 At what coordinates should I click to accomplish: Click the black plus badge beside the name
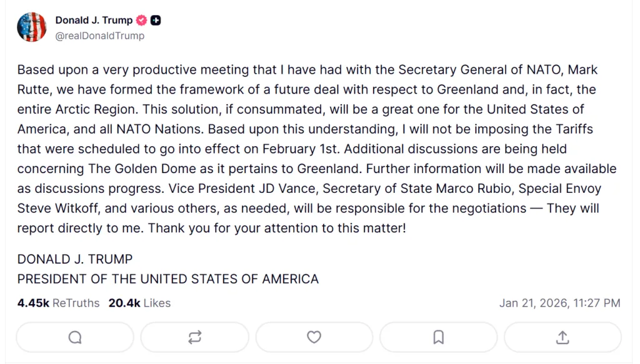(x=156, y=20)
